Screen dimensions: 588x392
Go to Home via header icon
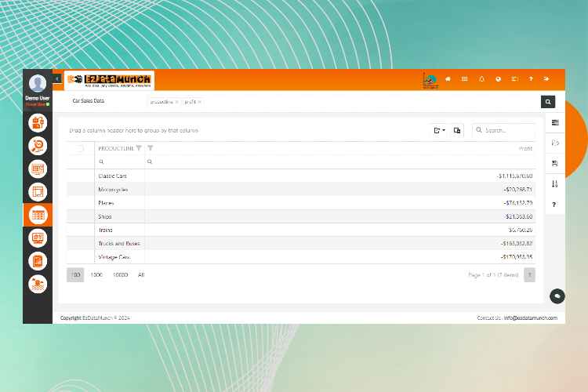pyautogui.click(x=448, y=78)
